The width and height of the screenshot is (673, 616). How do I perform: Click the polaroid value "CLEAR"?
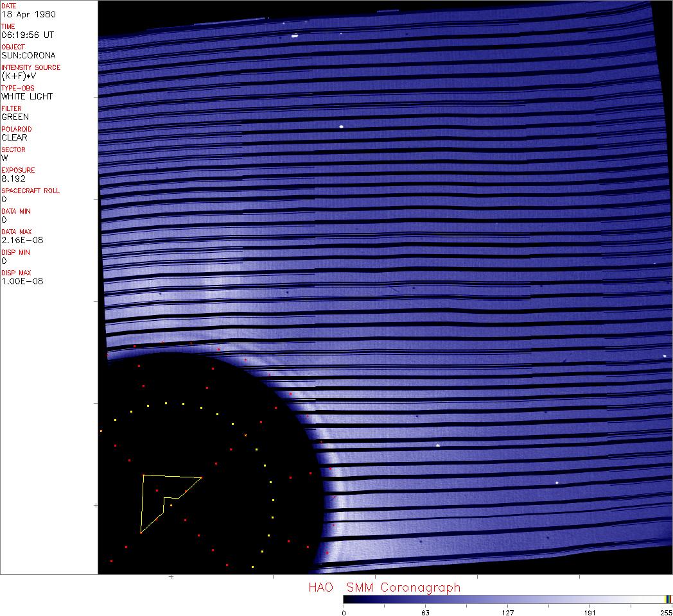14,138
